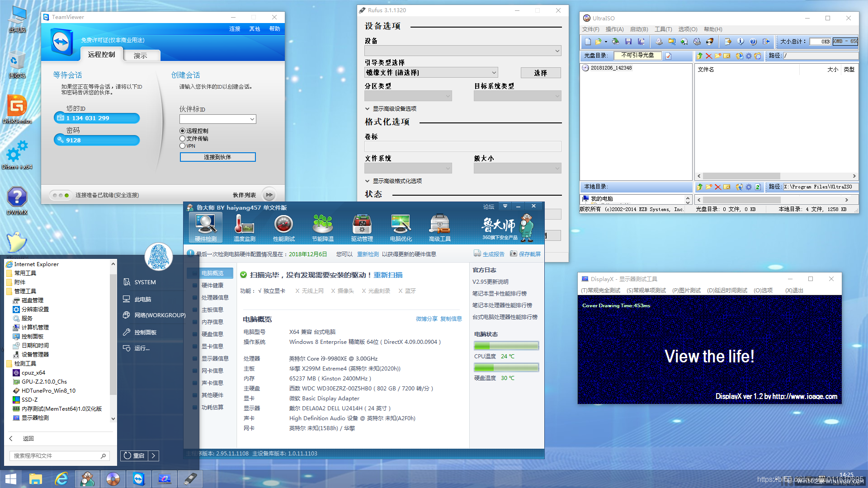Click the UltraISO Open file icon
The image size is (868, 488).
599,42
